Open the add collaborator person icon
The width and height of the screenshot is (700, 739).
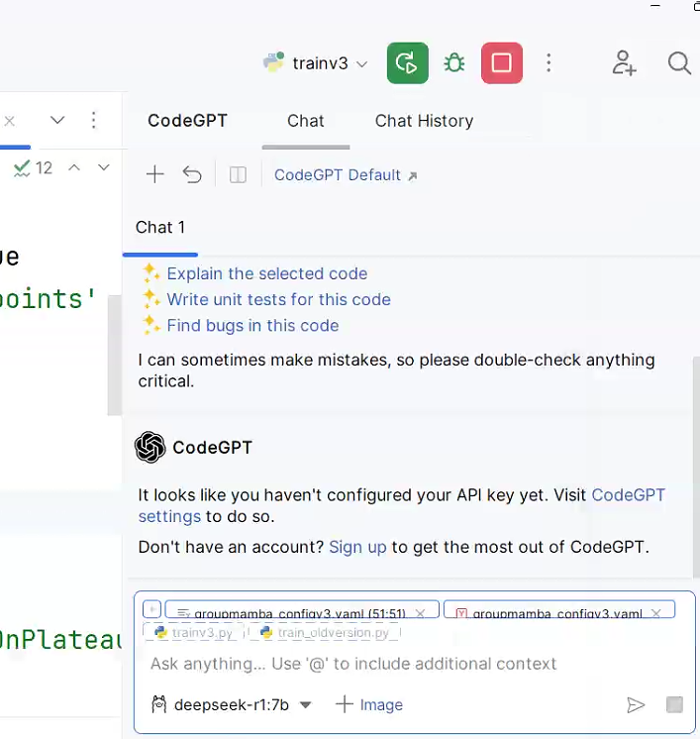click(624, 63)
